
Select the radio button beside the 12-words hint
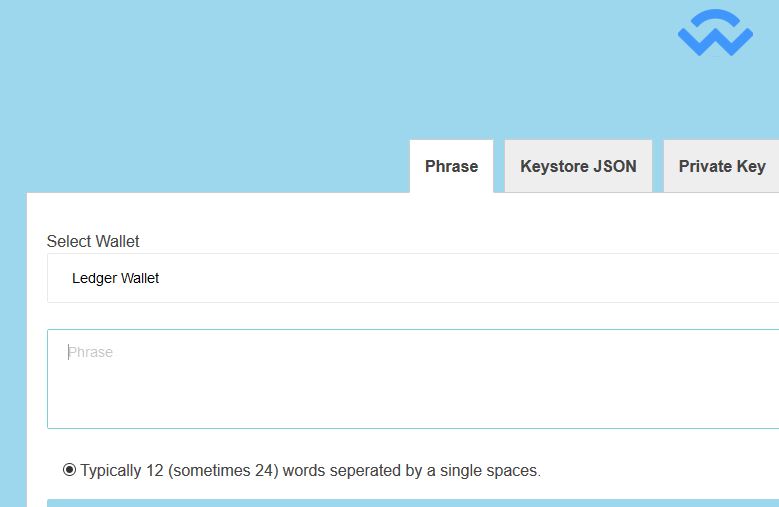(x=70, y=469)
